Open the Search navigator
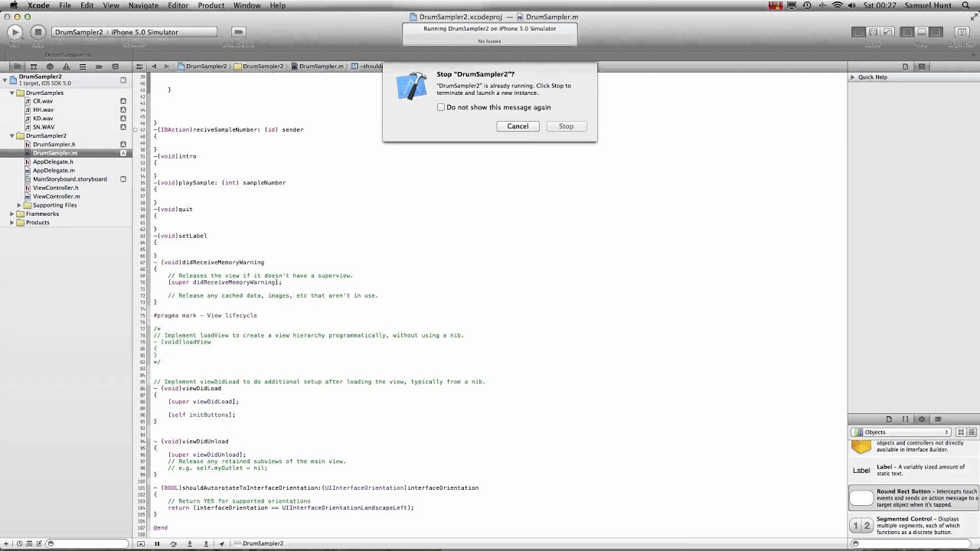 (x=50, y=67)
